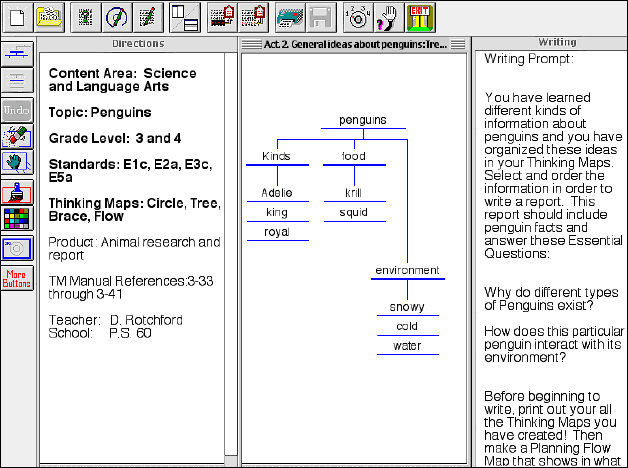
Task: Select the eraser tool in left sidebar
Action: coord(18,136)
